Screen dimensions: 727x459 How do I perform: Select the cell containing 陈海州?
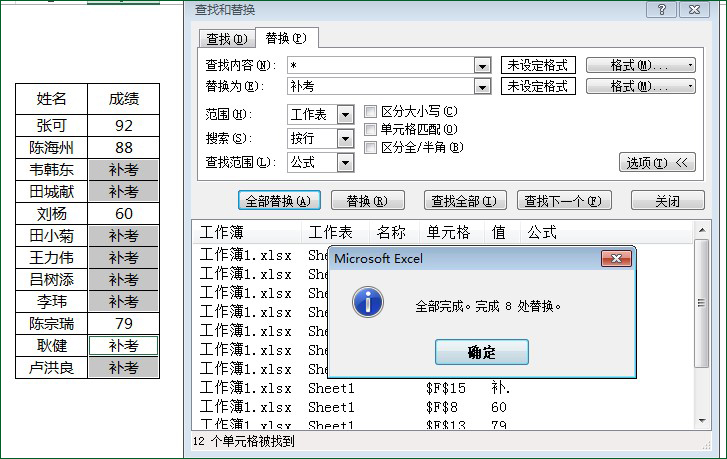[51, 147]
